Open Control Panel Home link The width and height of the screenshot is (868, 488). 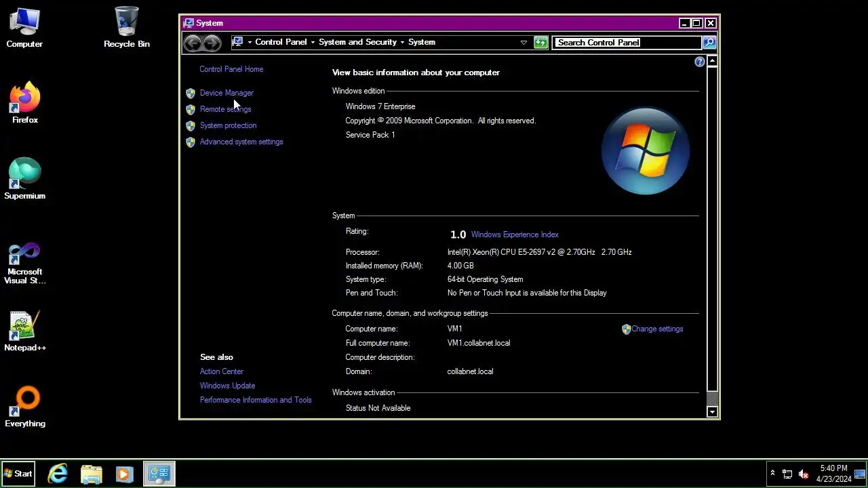(x=231, y=69)
